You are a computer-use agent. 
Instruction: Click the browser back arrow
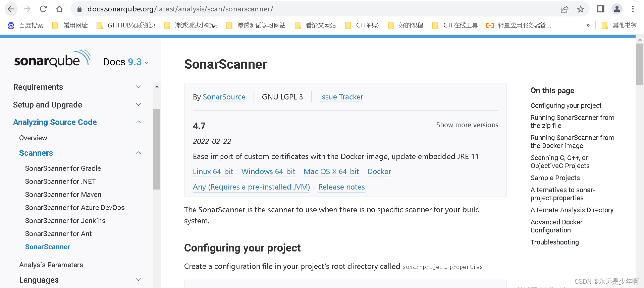pyautogui.click(x=11, y=9)
